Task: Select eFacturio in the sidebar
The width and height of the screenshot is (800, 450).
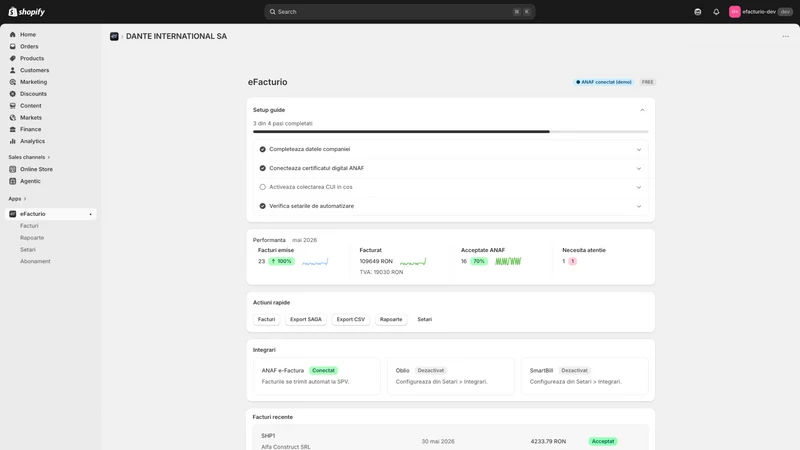Action: pyautogui.click(x=51, y=214)
